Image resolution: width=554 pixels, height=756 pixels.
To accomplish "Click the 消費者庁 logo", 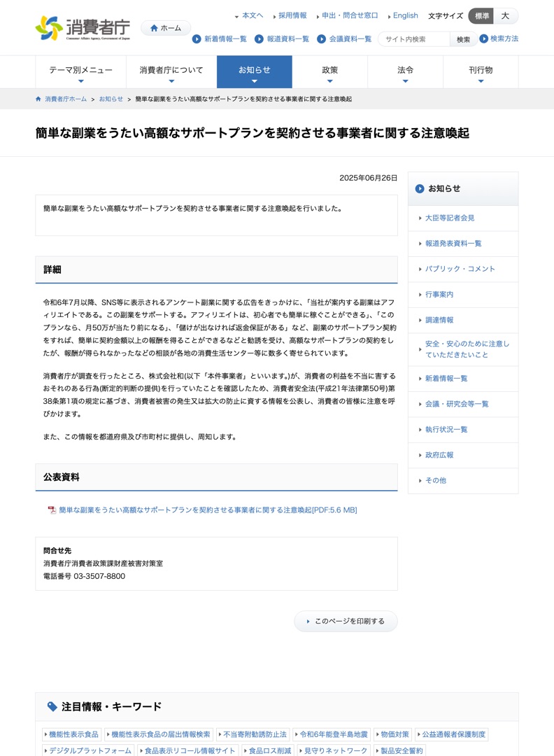I will point(83,28).
